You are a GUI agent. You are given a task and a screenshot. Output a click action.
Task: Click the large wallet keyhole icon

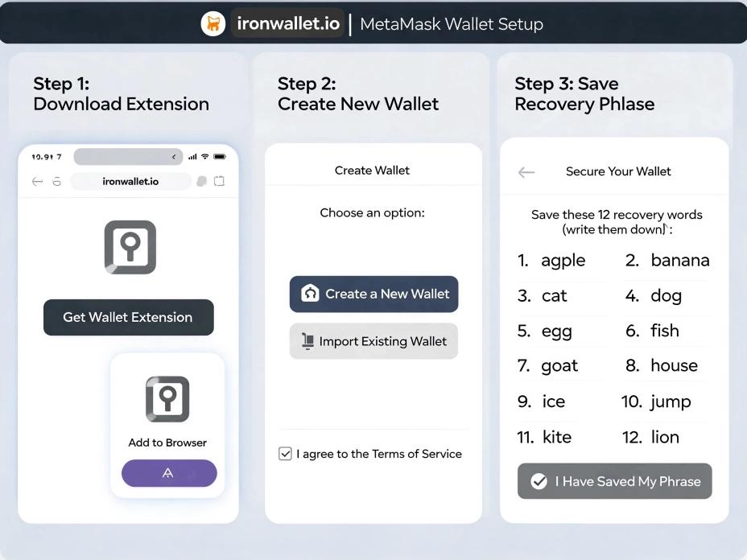pos(130,247)
